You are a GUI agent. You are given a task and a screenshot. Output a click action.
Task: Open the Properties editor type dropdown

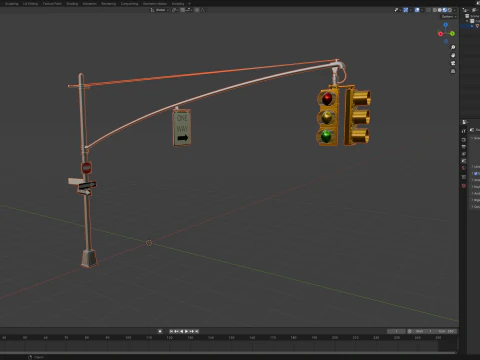click(x=465, y=122)
